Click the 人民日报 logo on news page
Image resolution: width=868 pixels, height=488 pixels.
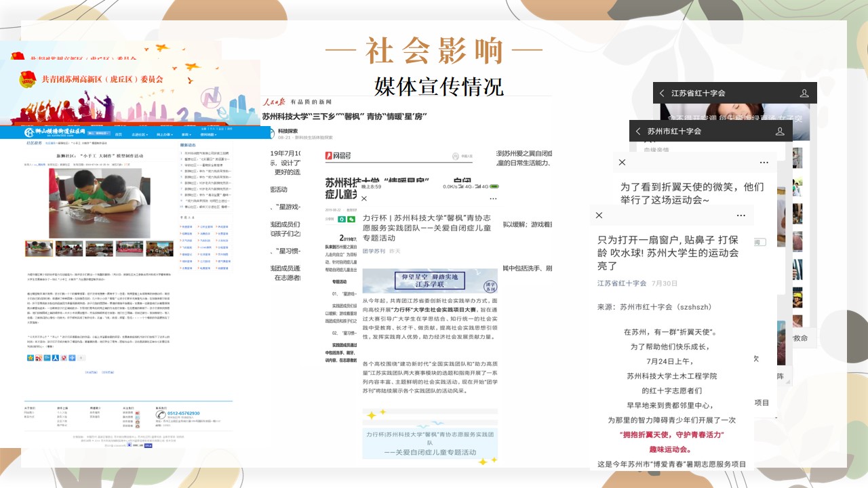pyautogui.click(x=275, y=102)
